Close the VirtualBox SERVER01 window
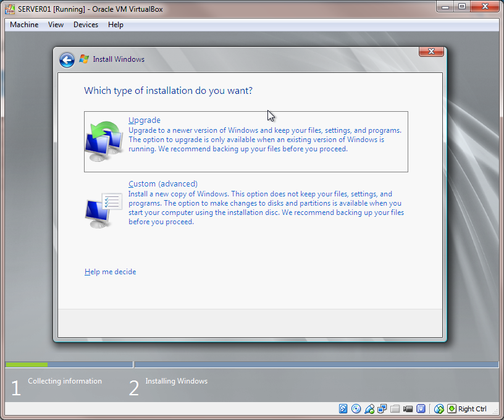Viewport: 504px width, 420px height. (485, 7)
